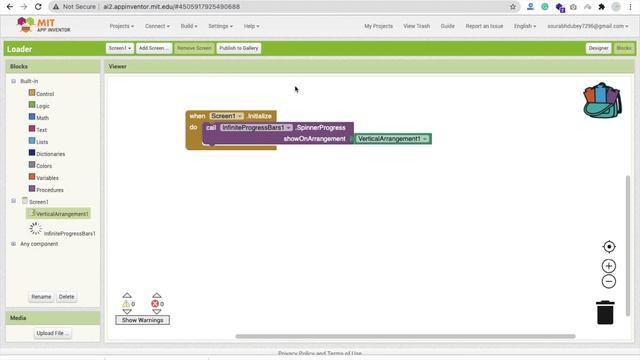640x360 pixels.
Task: Click the Not Secure warning icon
Action: tap(56, 7)
